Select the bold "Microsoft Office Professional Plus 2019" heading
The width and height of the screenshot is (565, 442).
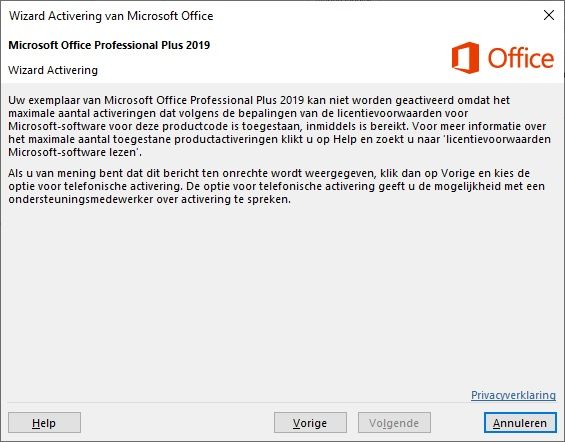109,45
